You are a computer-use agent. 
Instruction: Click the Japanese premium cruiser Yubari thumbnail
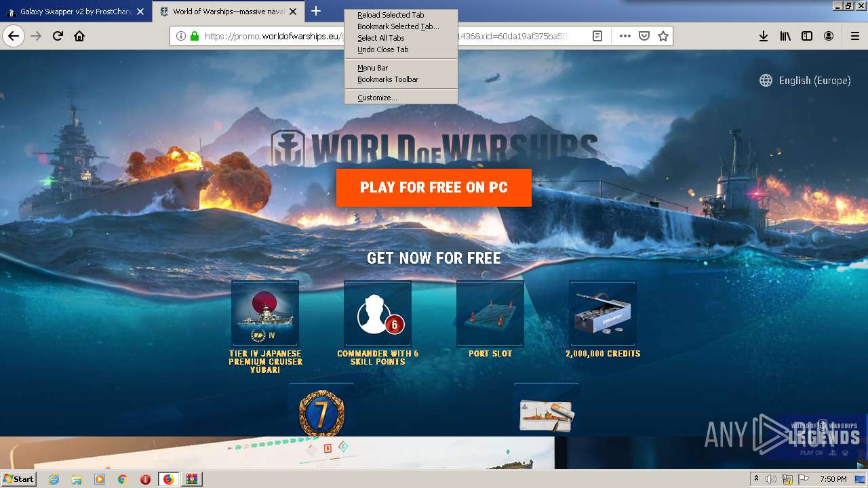click(265, 314)
